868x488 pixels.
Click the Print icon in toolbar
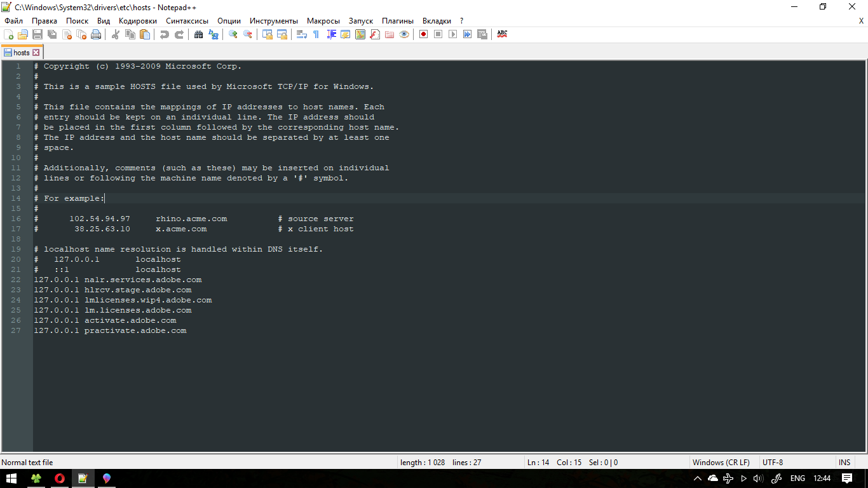[96, 34]
